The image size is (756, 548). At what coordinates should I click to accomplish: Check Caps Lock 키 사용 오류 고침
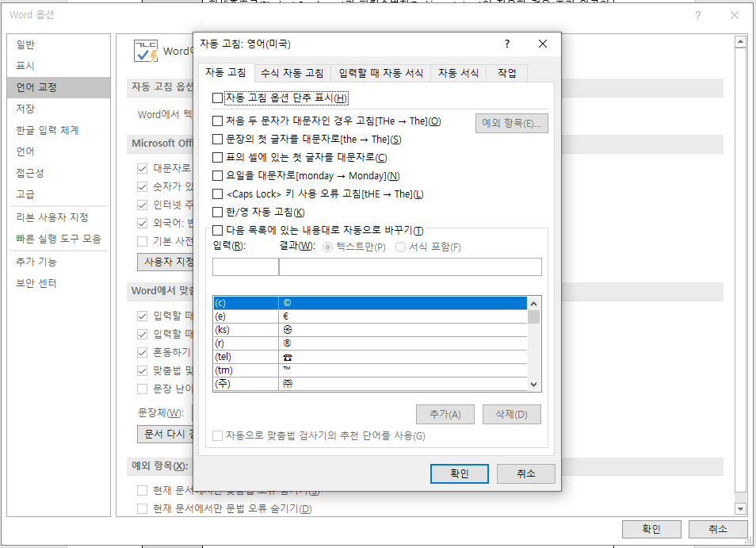pyautogui.click(x=217, y=194)
